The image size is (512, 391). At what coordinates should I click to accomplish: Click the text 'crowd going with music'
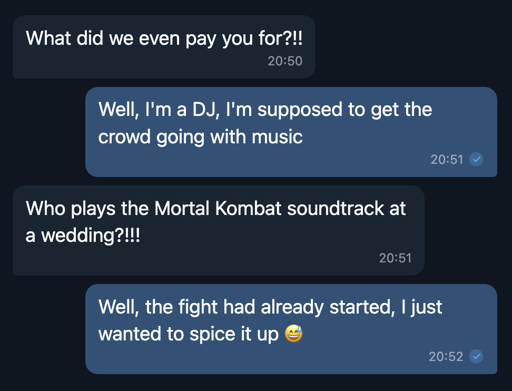pyautogui.click(x=200, y=137)
